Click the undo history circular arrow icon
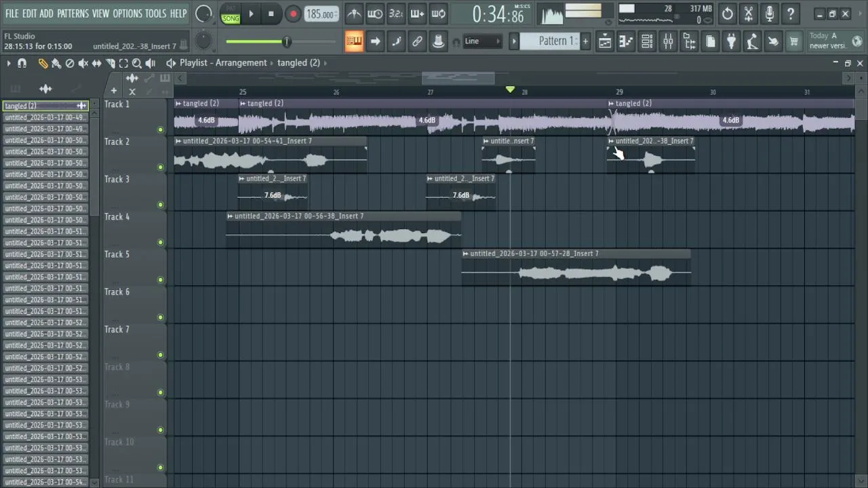The height and width of the screenshot is (488, 868). click(x=728, y=14)
